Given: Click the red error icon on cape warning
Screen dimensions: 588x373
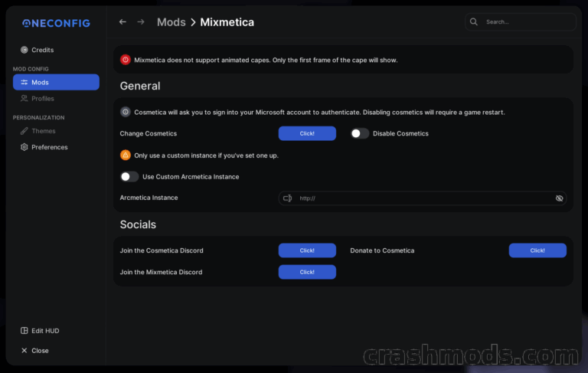Looking at the screenshot, I should pyautogui.click(x=126, y=60).
